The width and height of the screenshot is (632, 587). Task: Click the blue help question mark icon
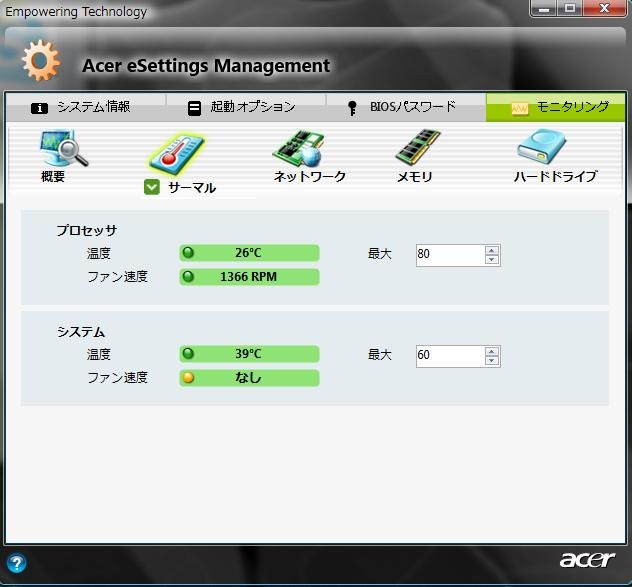click(x=16, y=563)
